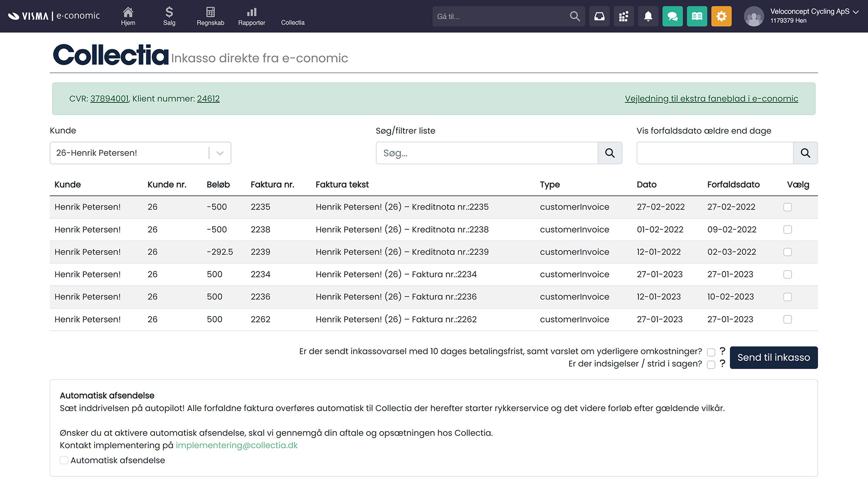Image resolution: width=868 pixels, height=488 pixels.
Task: Open the green chat support icon
Action: point(672,16)
